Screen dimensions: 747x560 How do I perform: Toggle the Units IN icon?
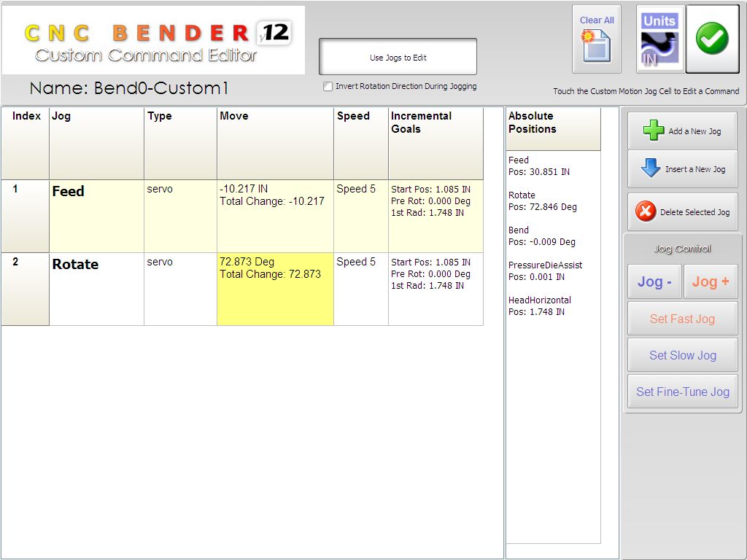(659, 40)
